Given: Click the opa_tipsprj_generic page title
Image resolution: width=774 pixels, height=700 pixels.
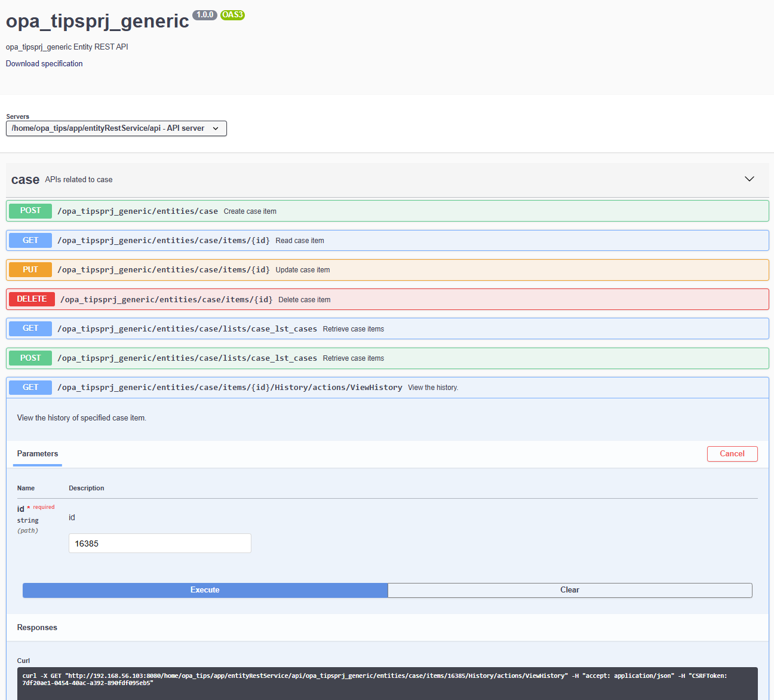Looking at the screenshot, I should tap(97, 21).
